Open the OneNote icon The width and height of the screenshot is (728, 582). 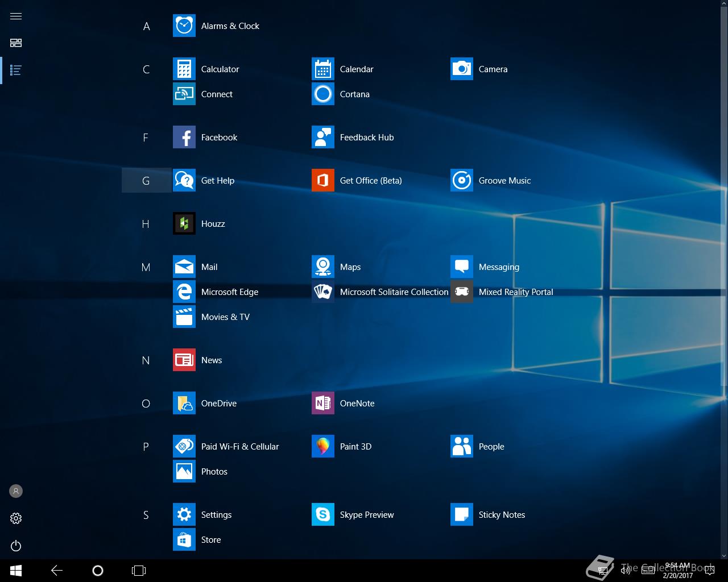323,403
